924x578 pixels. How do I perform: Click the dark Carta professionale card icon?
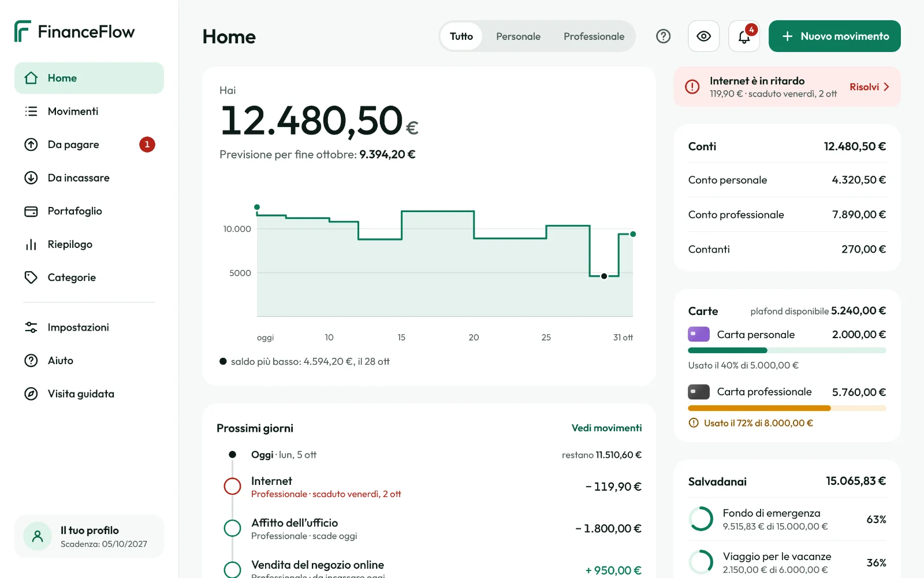tap(699, 392)
